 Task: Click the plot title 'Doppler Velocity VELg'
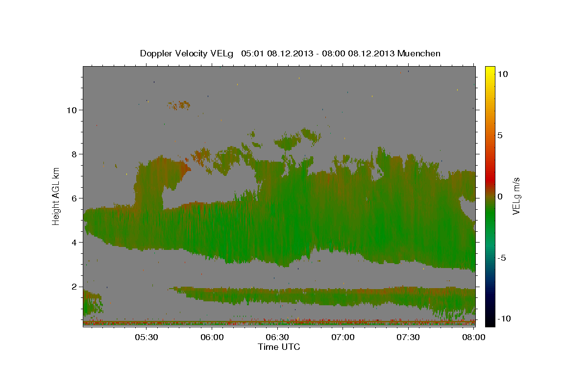(187, 53)
